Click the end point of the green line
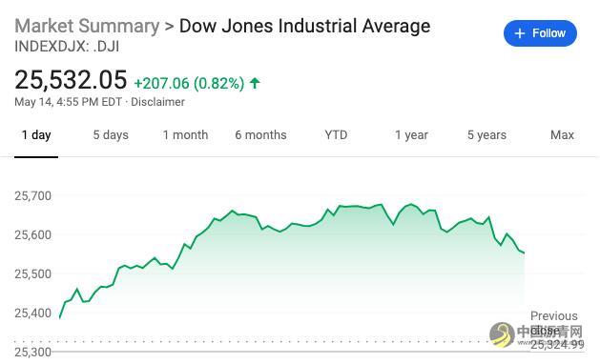 pyautogui.click(x=524, y=253)
